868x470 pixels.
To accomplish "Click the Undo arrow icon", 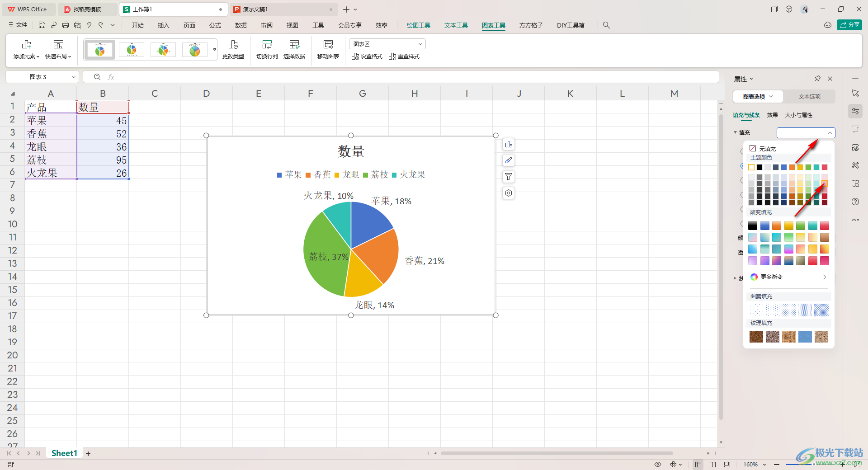I will pos(89,25).
